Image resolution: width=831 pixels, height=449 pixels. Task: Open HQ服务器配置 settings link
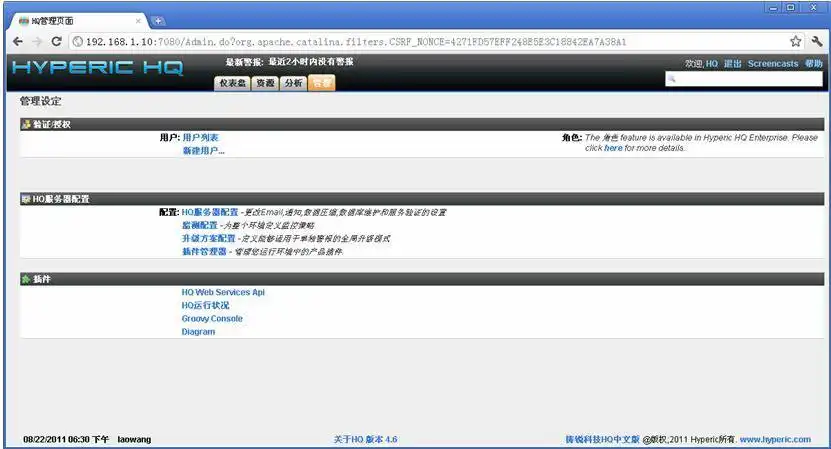click(210, 213)
